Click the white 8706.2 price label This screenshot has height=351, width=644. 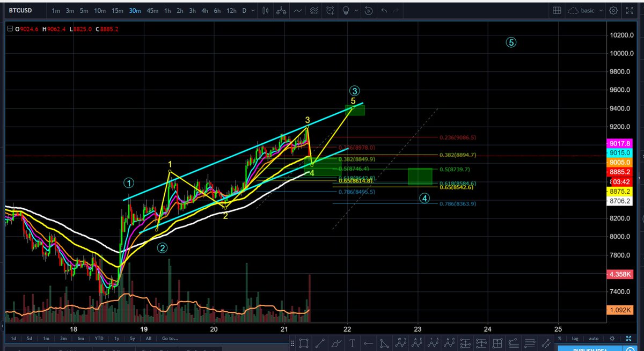pyautogui.click(x=619, y=201)
